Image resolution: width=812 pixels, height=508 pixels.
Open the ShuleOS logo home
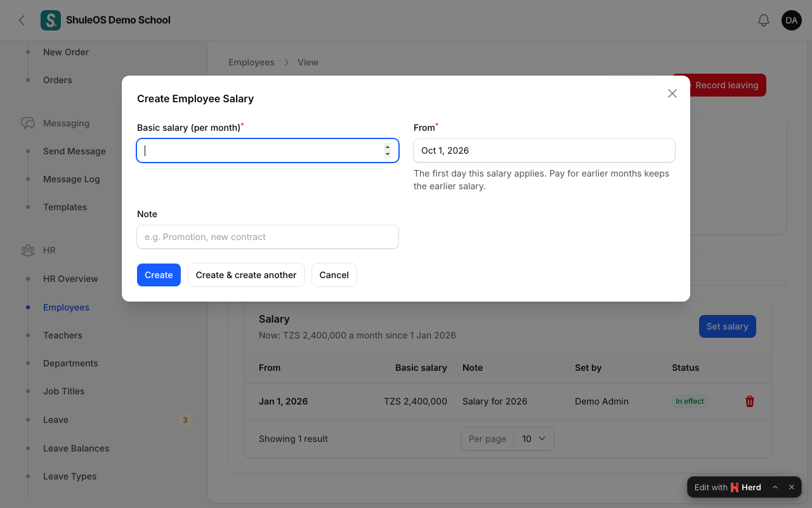click(51, 20)
